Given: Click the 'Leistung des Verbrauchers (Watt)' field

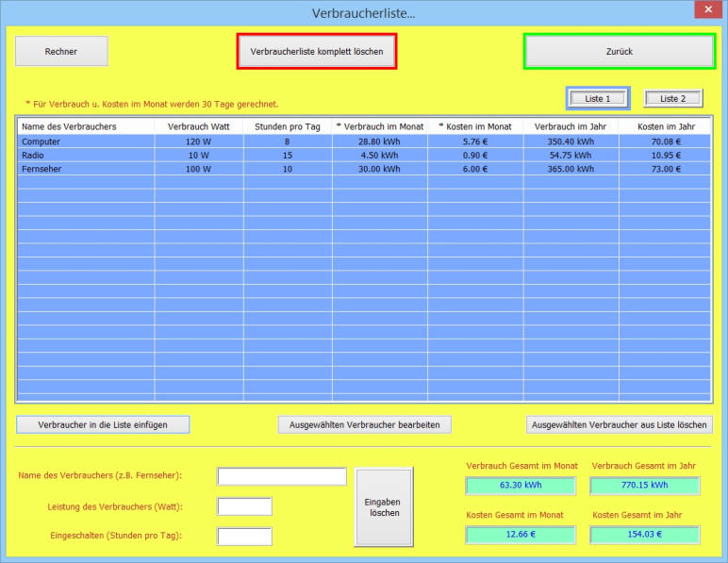Looking at the screenshot, I should pyautogui.click(x=244, y=506).
